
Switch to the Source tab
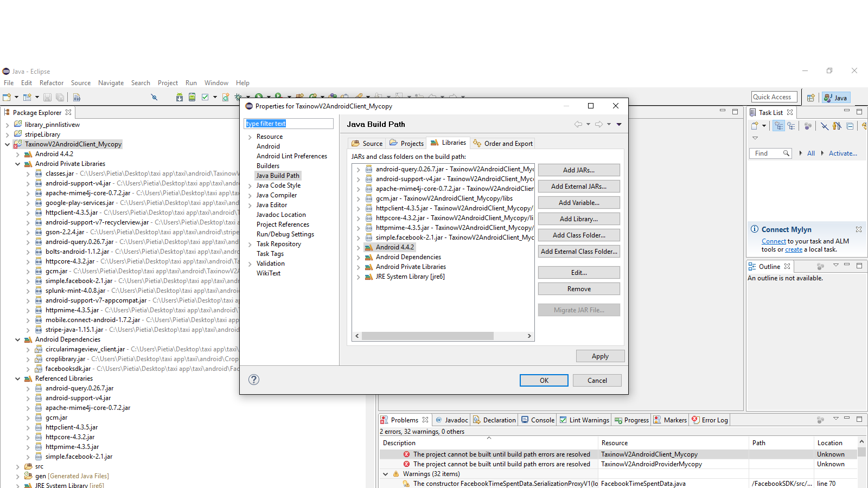click(x=367, y=144)
